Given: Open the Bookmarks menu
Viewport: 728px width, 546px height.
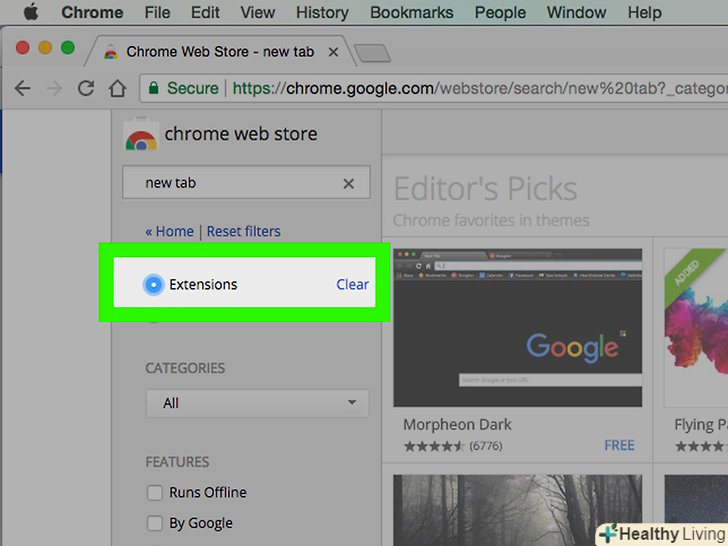Looking at the screenshot, I should 411,13.
